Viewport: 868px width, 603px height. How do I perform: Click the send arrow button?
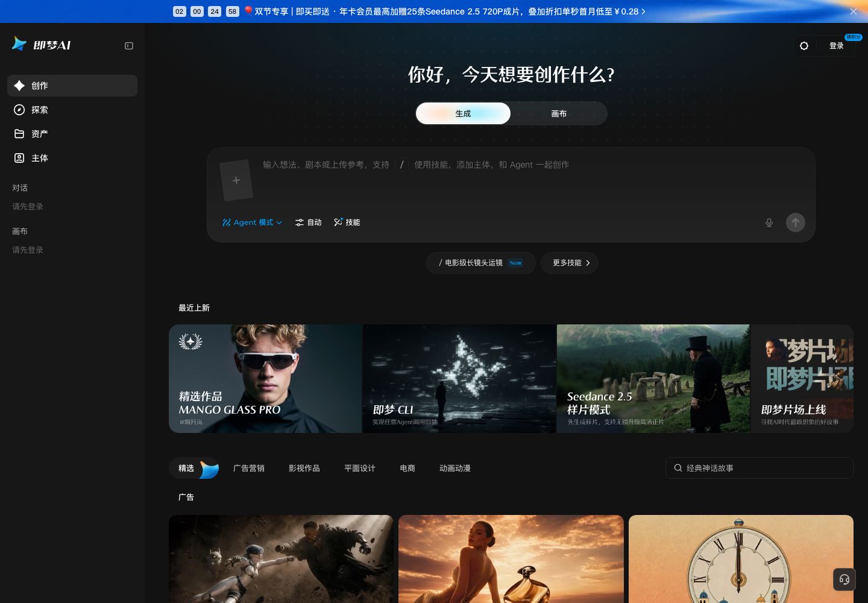[796, 223]
